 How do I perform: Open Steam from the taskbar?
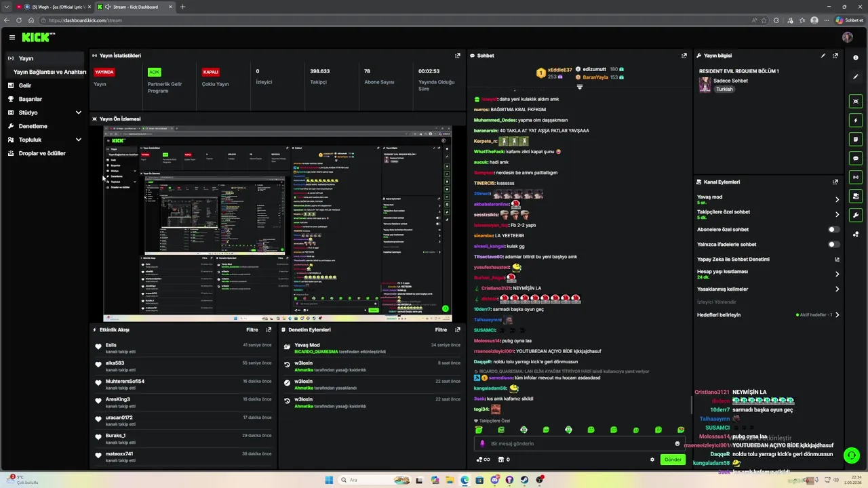tap(524, 480)
